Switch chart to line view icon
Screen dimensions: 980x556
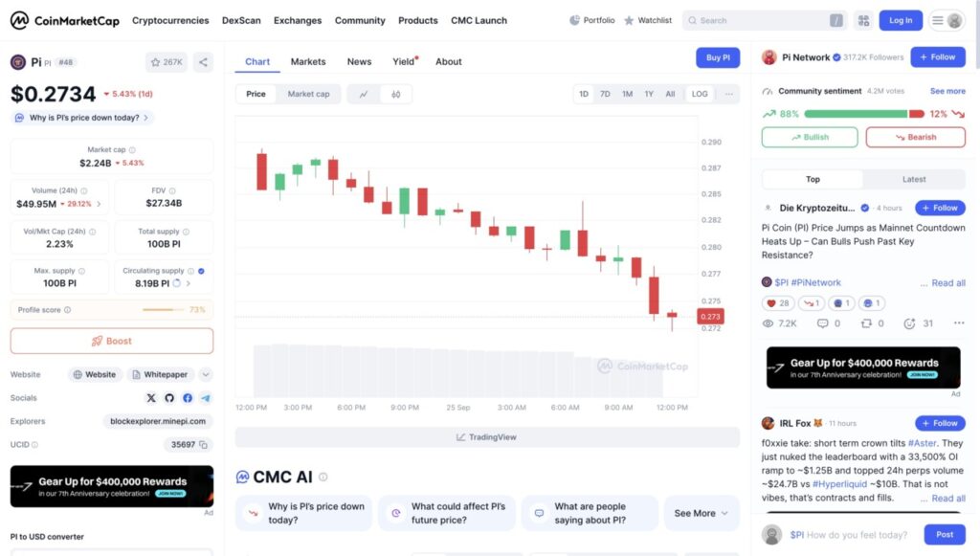(364, 94)
